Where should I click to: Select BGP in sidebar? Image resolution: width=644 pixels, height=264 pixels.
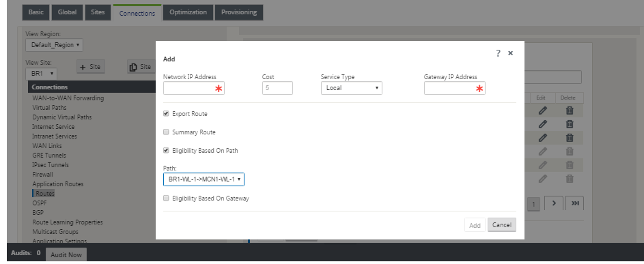tap(38, 212)
